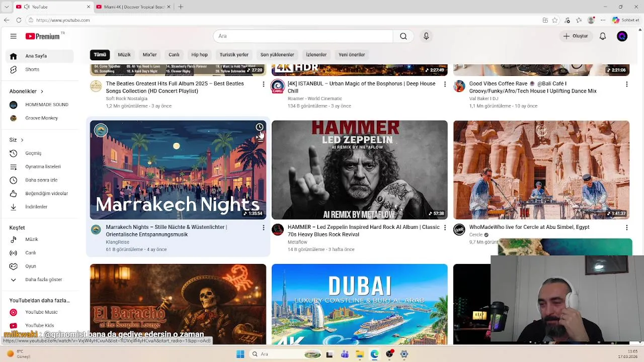
Task: Go back with browser back arrow
Action: (x=7, y=20)
